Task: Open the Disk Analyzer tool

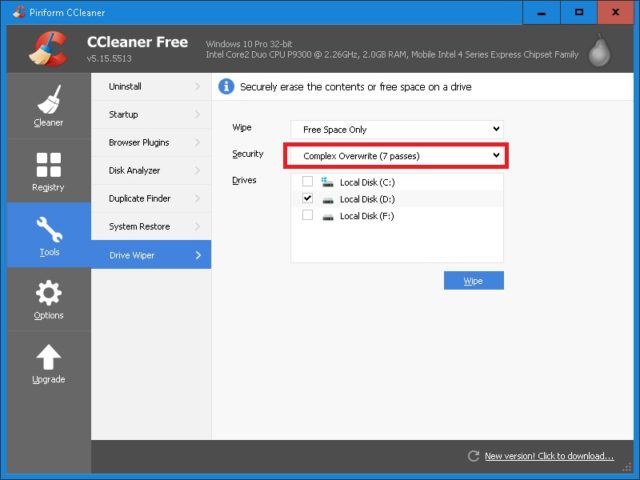Action: point(151,170)
